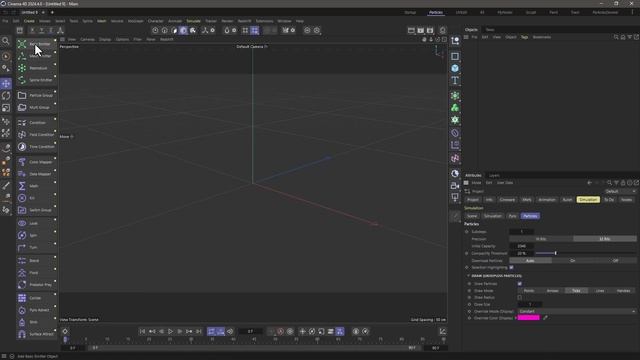Viewport: 640px width, 360px height.
Task: Enable Draw Radius checkbox
Action: (x=520, y=298)
